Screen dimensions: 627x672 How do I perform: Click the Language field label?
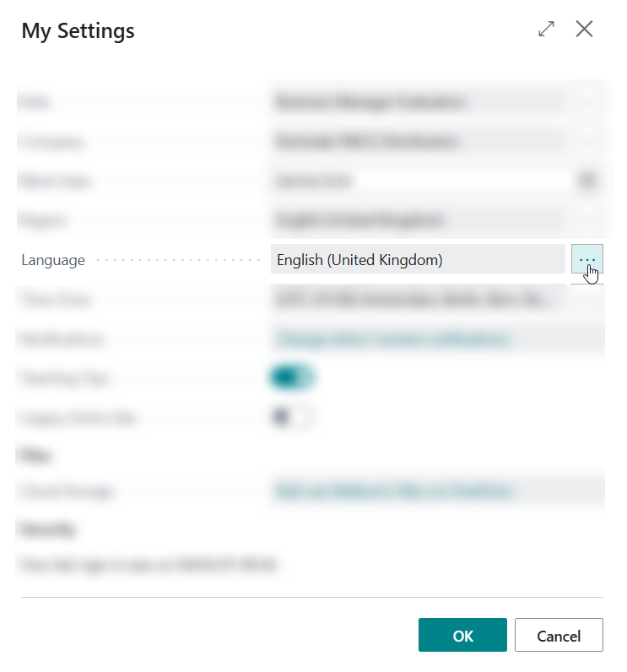53,260
